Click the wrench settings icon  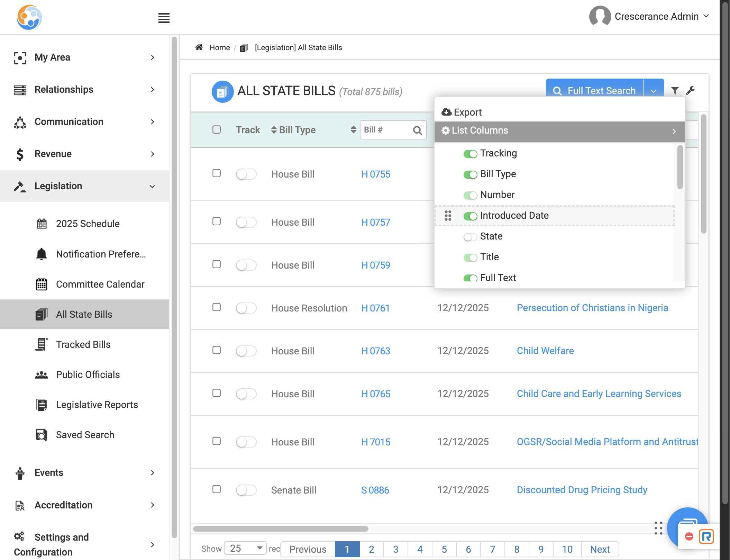pyautogui.click(x=691, y=91)
